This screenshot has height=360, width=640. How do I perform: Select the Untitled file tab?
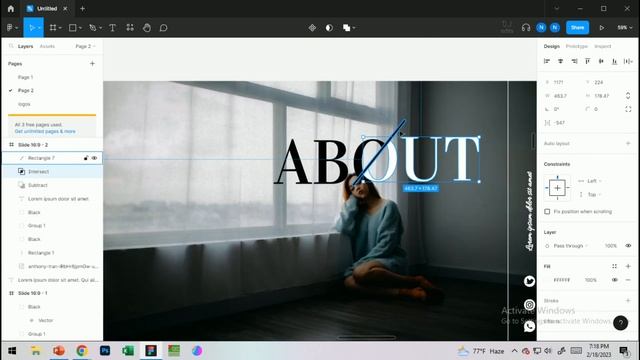click(x=46, y=9)
